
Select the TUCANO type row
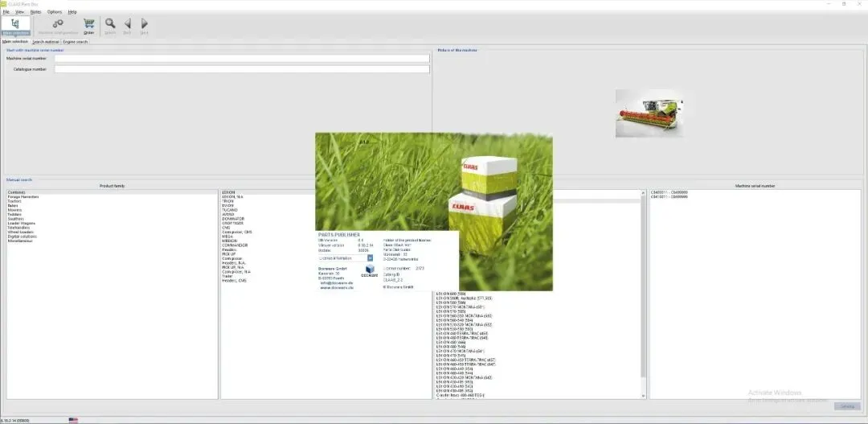(x=268, y=210)
